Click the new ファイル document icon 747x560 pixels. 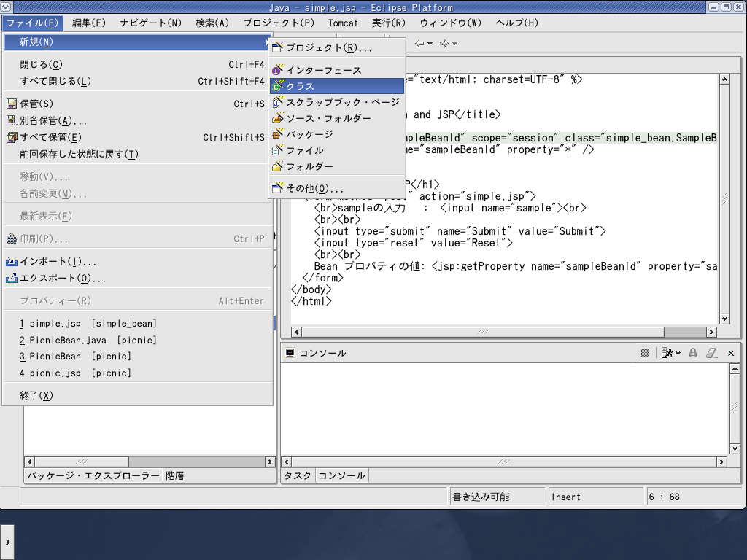click(x=277, y=150)
